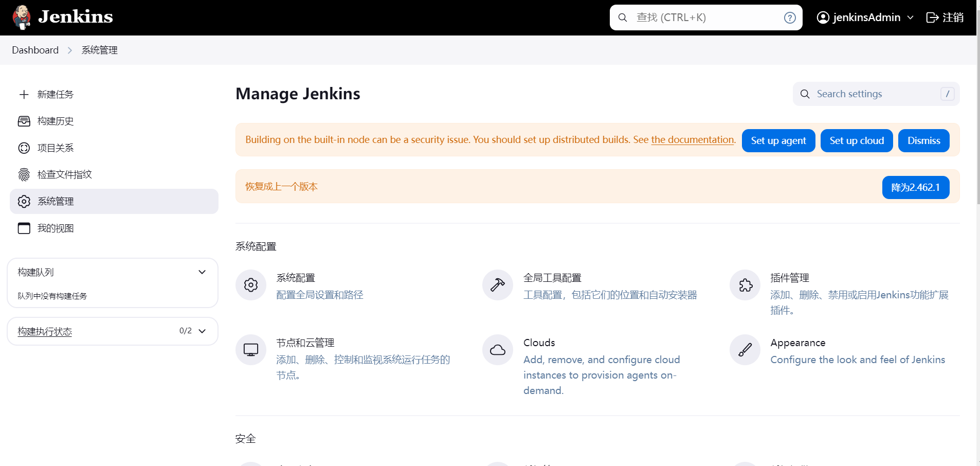This screenshot has height=466, width=980.
Task: Click the cloud icon for Clouds
Action: click(498, 350)
